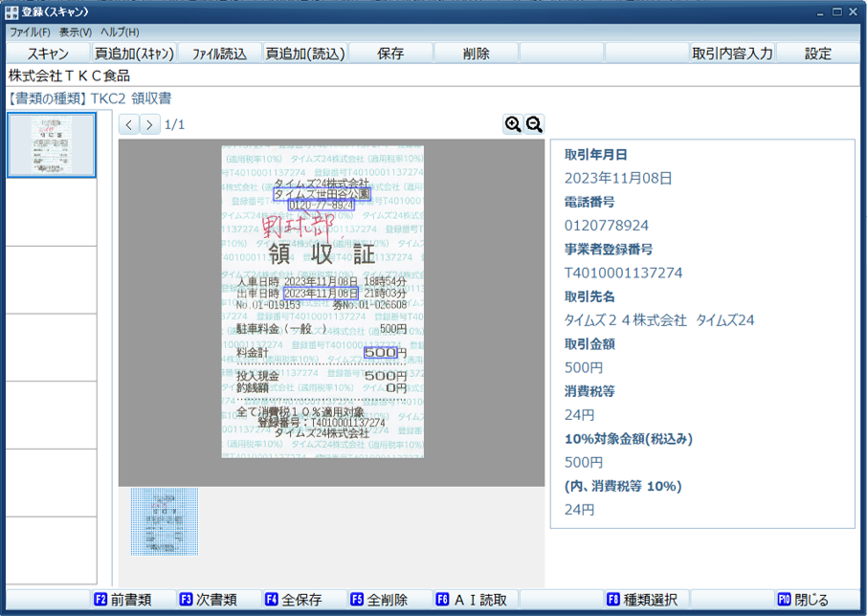Click the 10%対象金額(税込み) value 500円
Screen dimensions: 867x616
pyautogui.click(x=584, y=462)
